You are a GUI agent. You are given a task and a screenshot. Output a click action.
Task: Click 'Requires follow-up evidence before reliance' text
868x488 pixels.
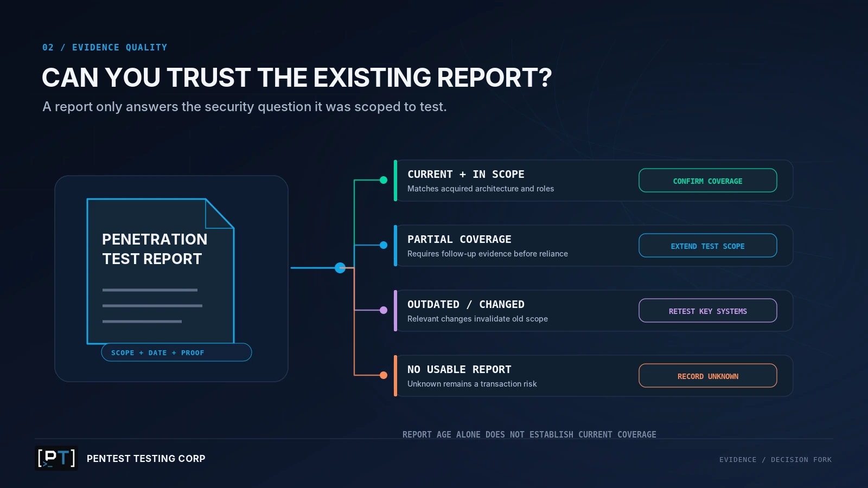tap(488, 254)
